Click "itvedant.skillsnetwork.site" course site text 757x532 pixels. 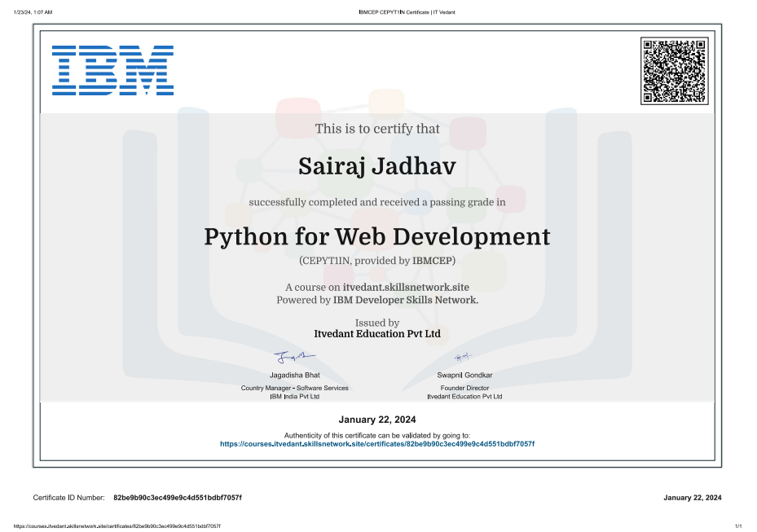tap(406, 288)
